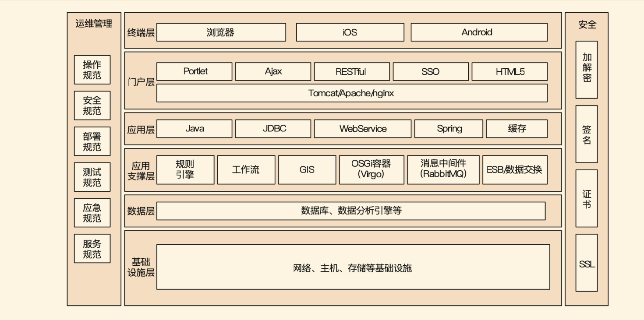This screenshot has width=644, height=320.
Task: Select the HTML5 block
Action: (x=509, y=72)
